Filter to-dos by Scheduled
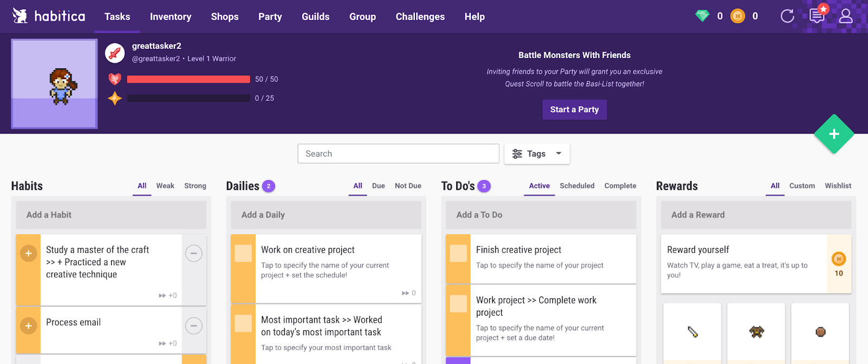This screenshot has width=868, height=364. (x=577, y=186)
